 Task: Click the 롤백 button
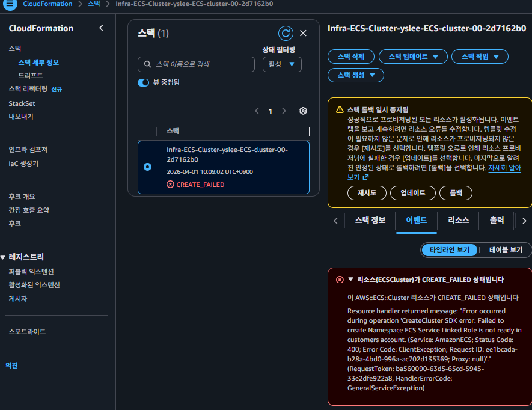pos(456,193)
